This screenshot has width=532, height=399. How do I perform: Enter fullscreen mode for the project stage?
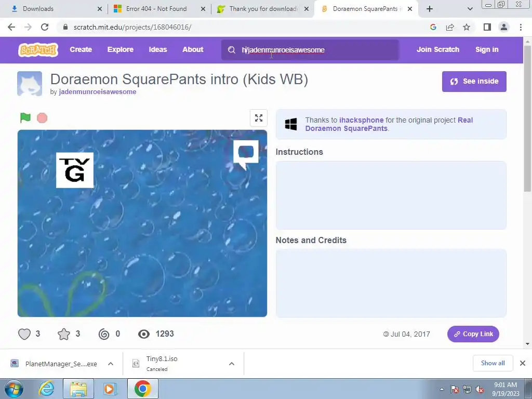(x=259, y=118)
